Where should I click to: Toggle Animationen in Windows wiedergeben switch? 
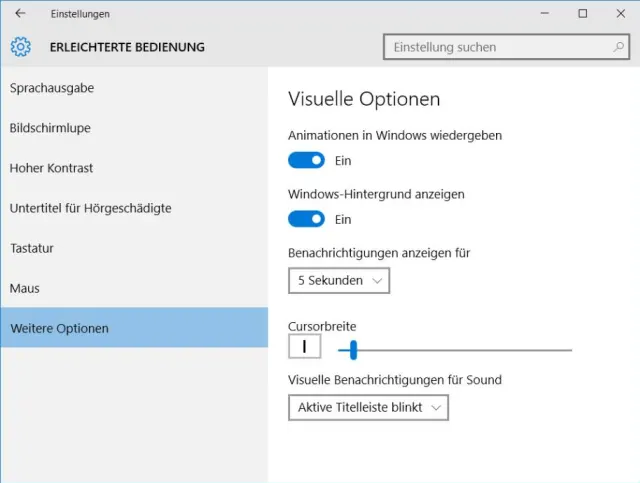coord(306,160)
